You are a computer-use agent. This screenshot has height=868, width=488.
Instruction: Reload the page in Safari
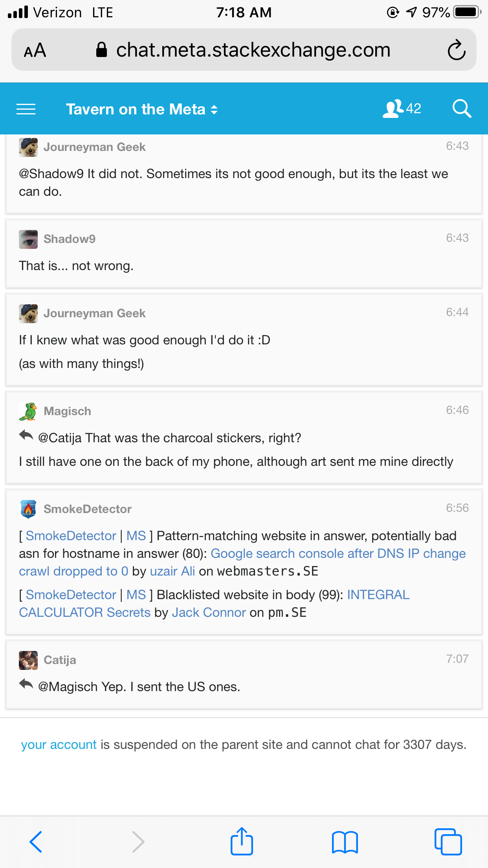coord(456,50)
